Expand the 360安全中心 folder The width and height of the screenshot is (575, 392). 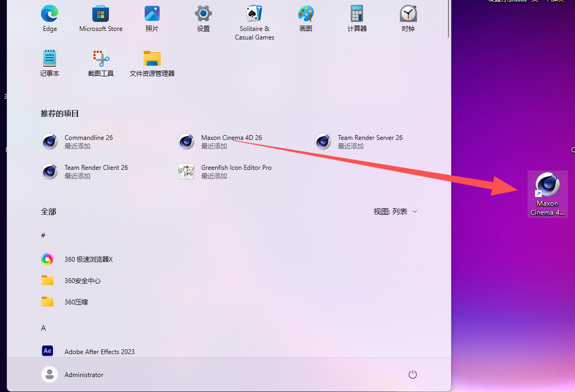click(x=82, y=280)
